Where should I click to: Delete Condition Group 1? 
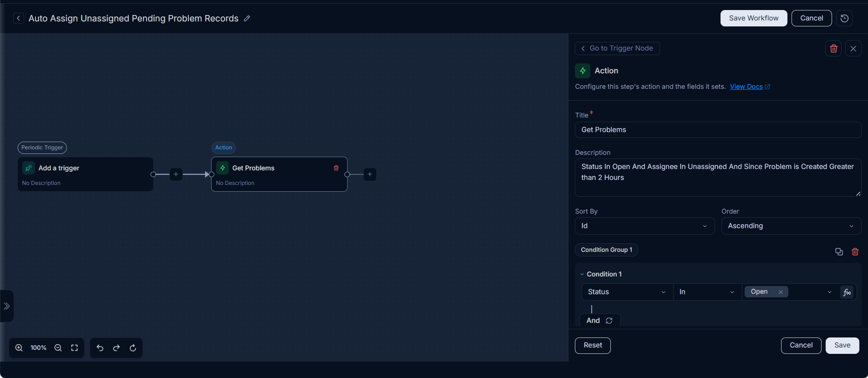(x=855, y=252)
